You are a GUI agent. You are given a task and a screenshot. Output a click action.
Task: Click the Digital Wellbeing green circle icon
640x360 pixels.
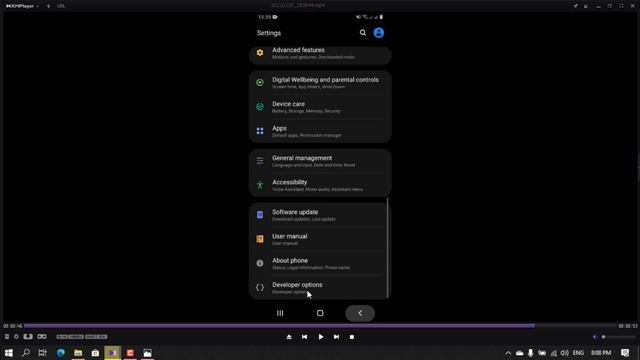[260, 82]
